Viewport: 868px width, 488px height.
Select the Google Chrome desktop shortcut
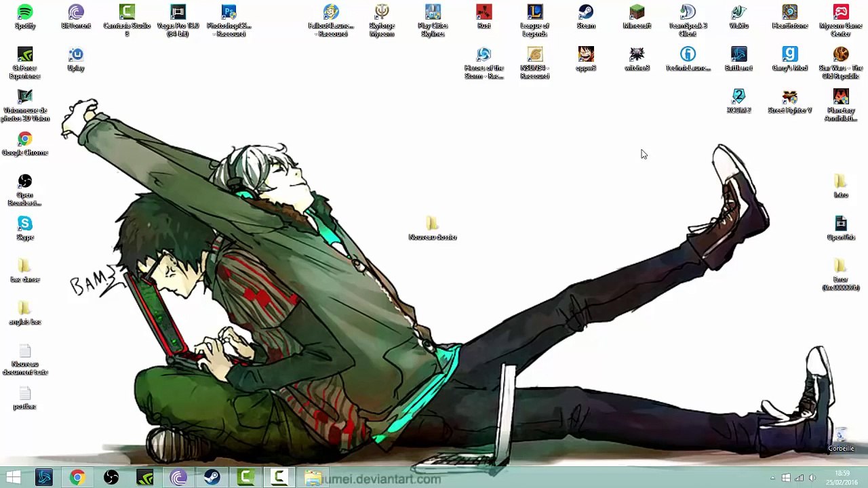click(x=25, y=144)
